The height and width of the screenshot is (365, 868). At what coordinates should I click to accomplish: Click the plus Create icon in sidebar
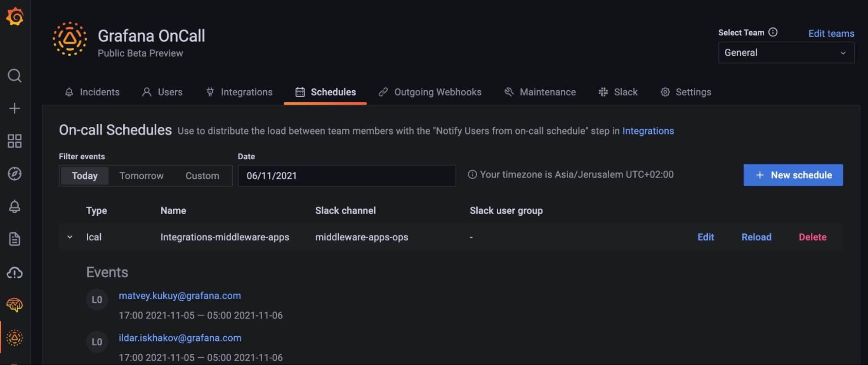point(15,108)
